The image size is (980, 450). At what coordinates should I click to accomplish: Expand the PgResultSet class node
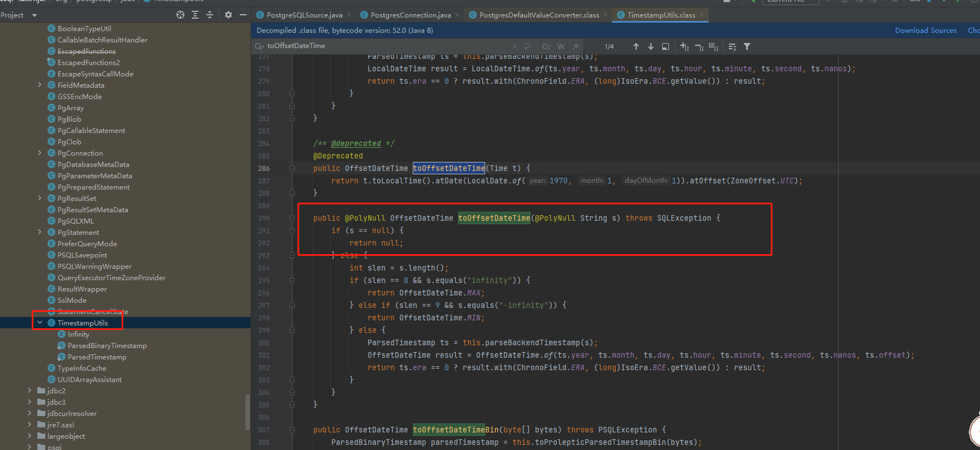(x=40, y=198)
